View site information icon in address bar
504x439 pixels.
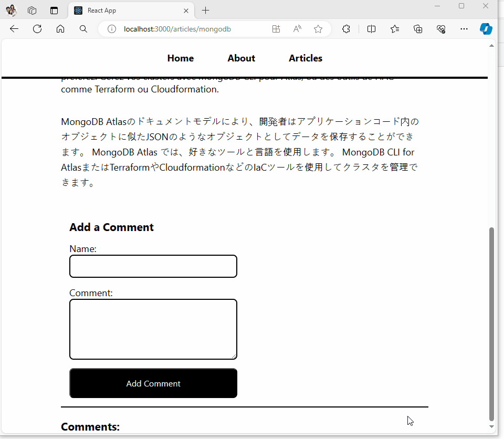(111, 29)
